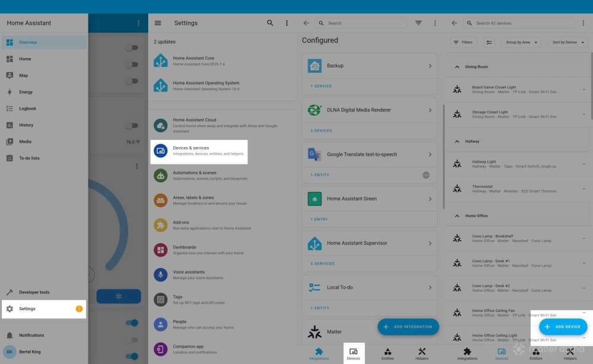Switch to the Integrations tab at the bottom
Screen dimensions: 593x364
pyautogui.click(x=320, y=353)
